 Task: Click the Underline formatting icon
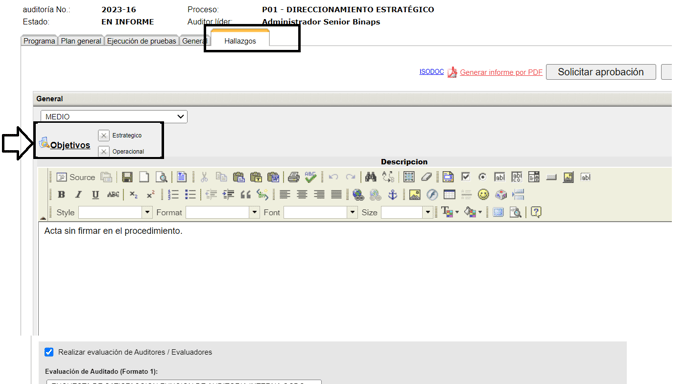(95, 194)
